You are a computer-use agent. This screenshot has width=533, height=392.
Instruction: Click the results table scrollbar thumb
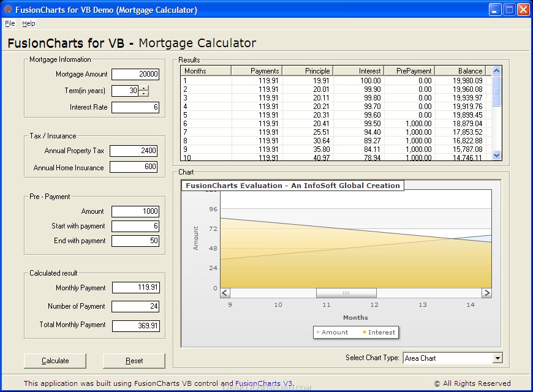(x=496, y=91)
